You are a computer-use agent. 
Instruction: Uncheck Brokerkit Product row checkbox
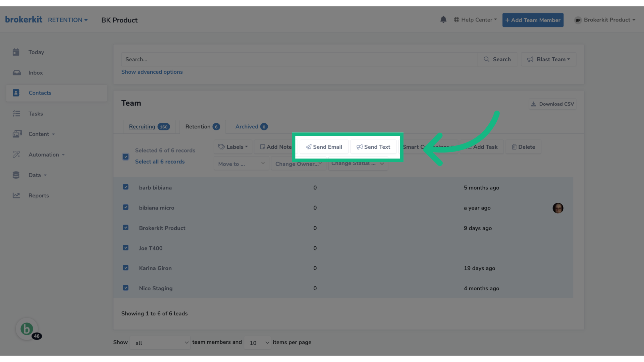pyautogui.click(x=126, y=228)
